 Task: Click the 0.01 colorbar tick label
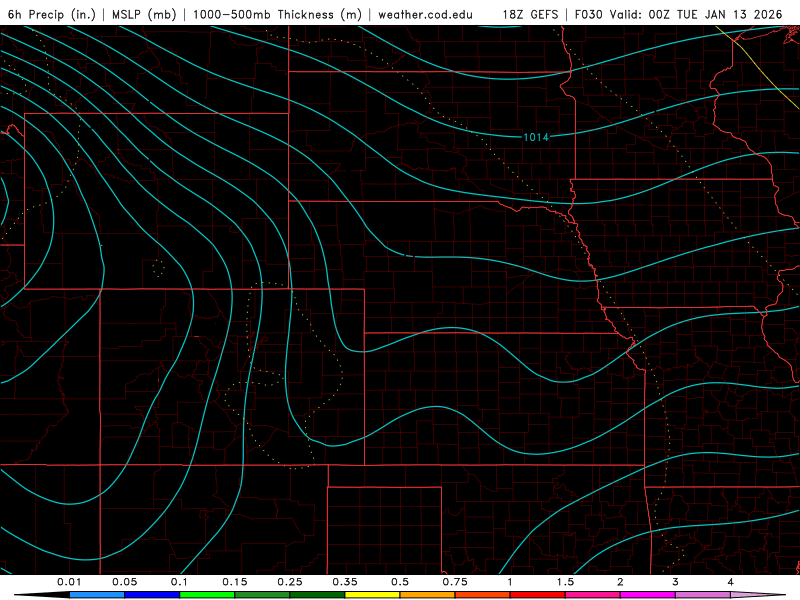[x=69, y=582]
